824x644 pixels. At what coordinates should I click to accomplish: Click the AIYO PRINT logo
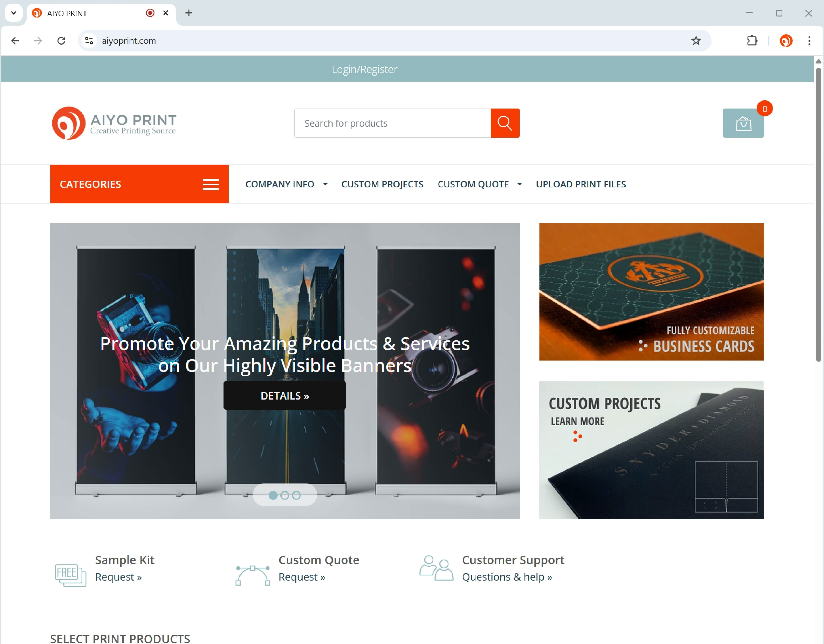114,123
